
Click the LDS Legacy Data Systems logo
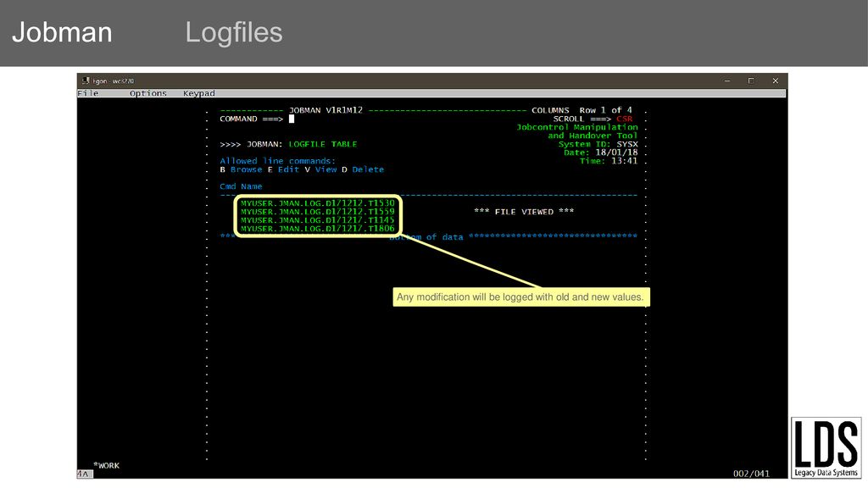click(826, 447)
